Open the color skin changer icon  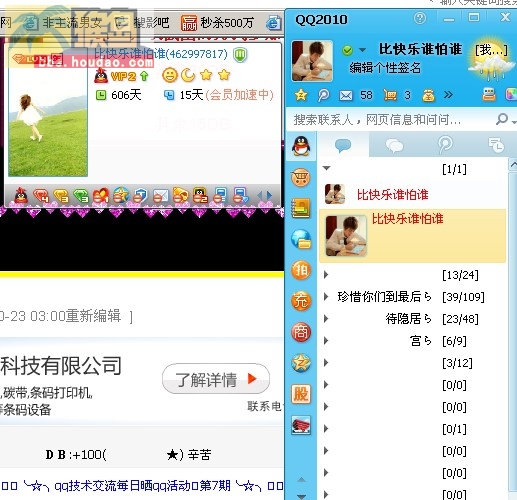pyautogui.click(x=512, y=95)
